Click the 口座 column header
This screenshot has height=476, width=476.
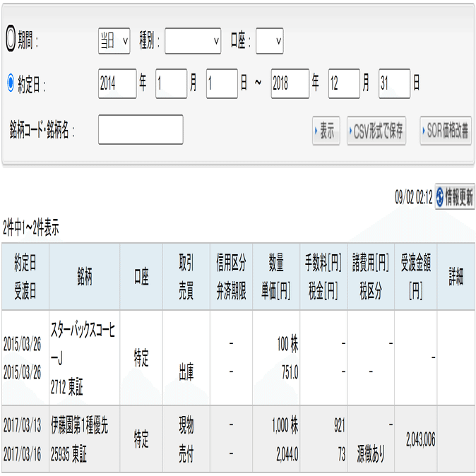click(x=141, y=277)
